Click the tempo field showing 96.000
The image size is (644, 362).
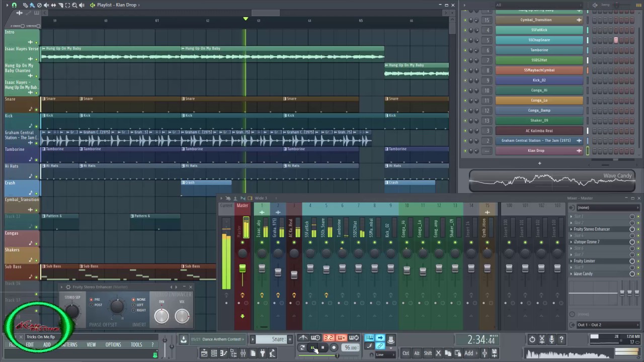[x=350, y=347]
